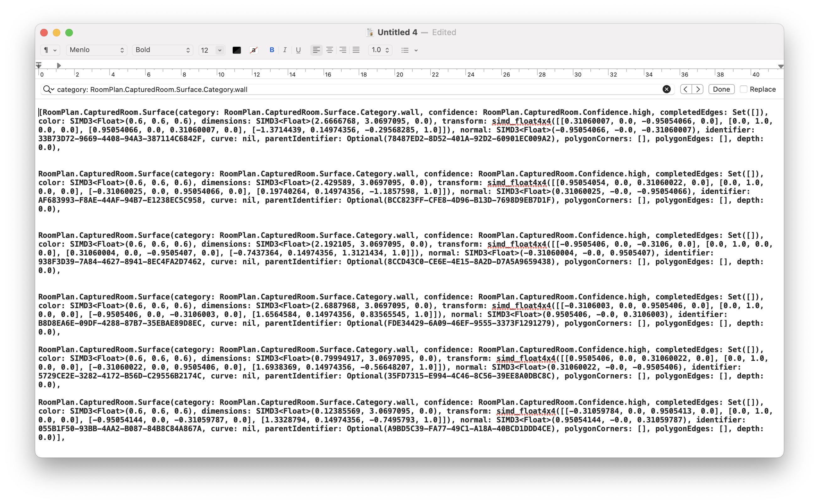Image resolution: width=819 pixels, height=504 pixels.
Task: Open the Menlo font family dropdown
Action: coord(96,50)
